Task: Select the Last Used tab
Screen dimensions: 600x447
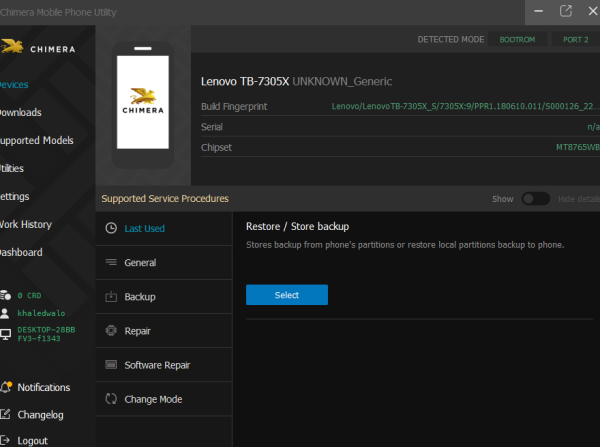Action: point(164,228)
